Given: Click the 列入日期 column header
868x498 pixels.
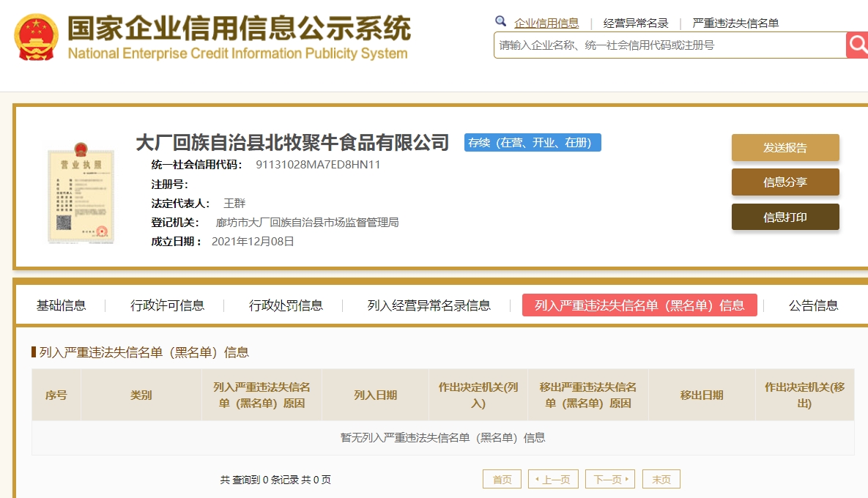Looking at the screenshot, I should click(375, 395).
